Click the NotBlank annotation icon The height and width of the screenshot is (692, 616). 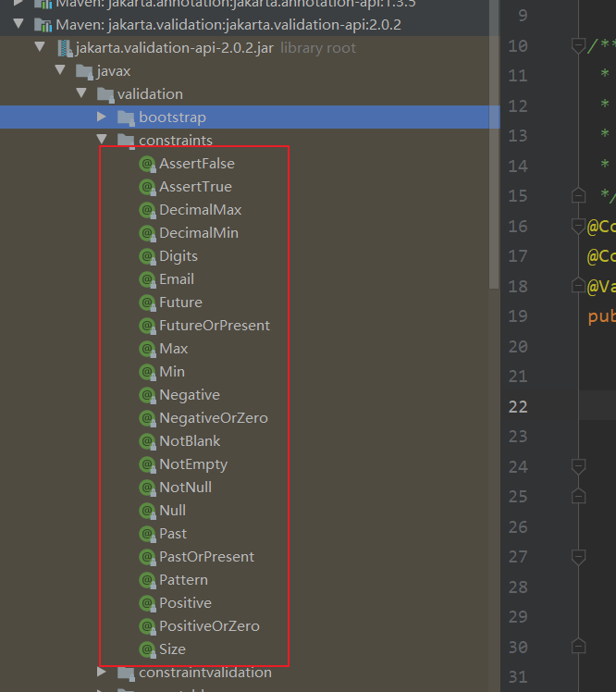(x=147, y=441)
